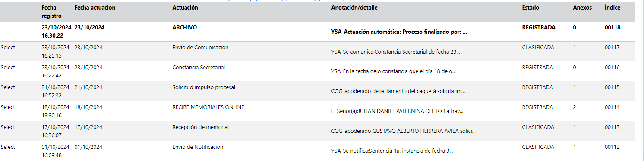Select the Solicitud impulso procesal row
Viewport: 644px width, 161px height.
coord(8,87)
